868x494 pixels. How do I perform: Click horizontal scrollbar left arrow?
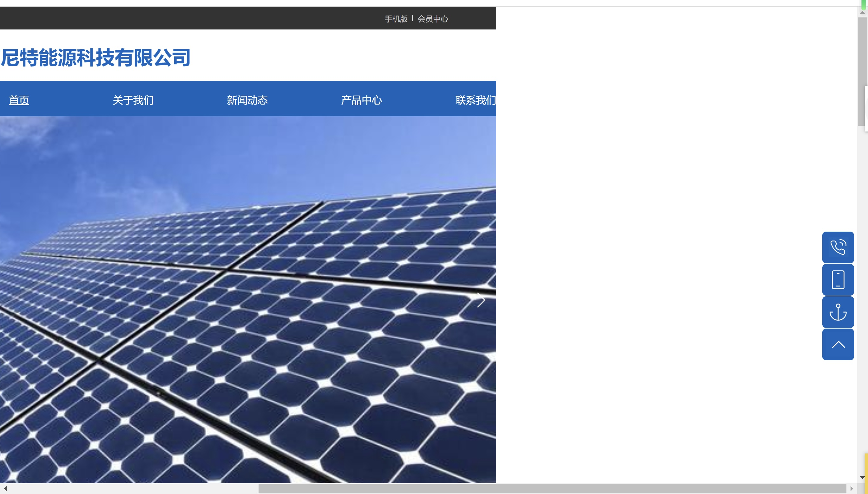(5, 489)
